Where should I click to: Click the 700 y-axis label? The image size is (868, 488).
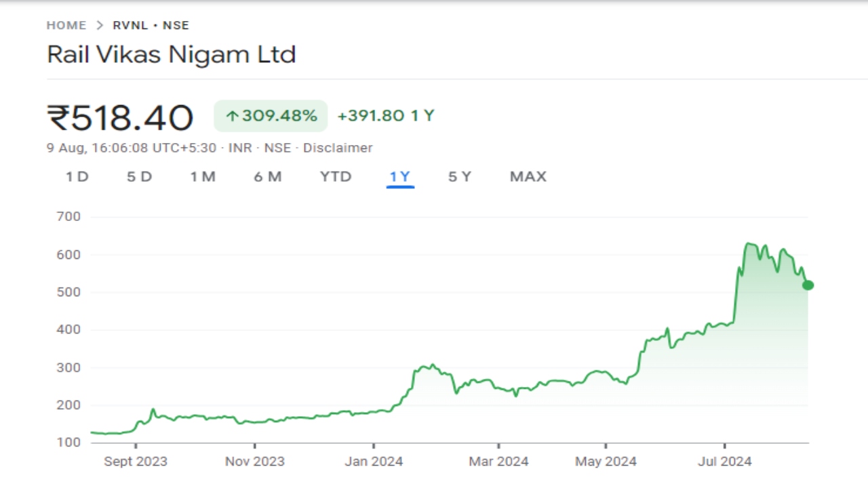click(x=70, y=217)
